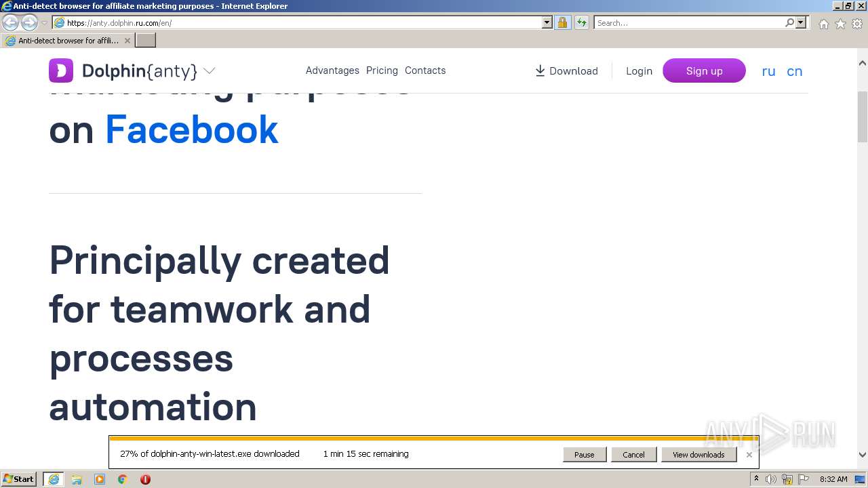Click the 8:32 AM clock

833,479
